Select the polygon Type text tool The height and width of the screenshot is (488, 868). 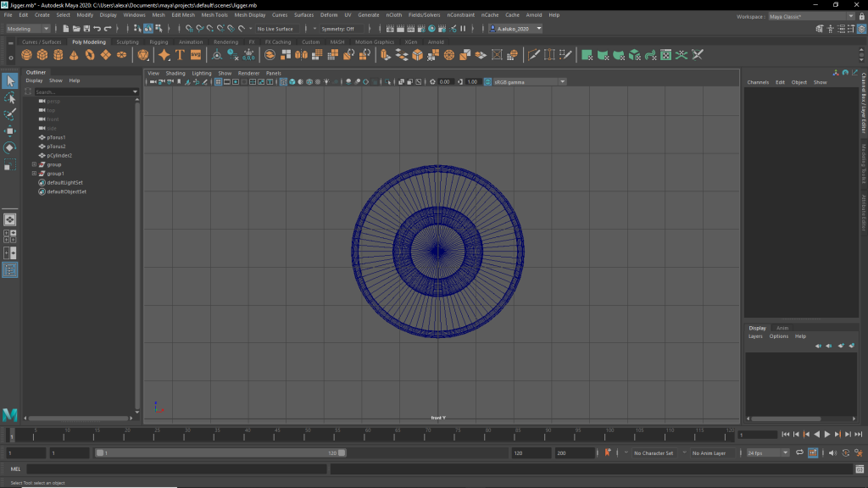180,55
